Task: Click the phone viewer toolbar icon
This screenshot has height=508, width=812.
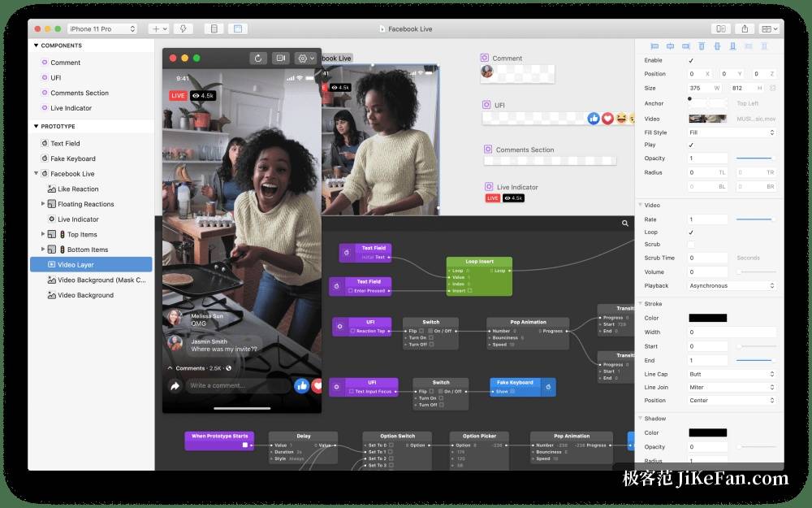Action: pyautogui.click(x=214, y=29)
